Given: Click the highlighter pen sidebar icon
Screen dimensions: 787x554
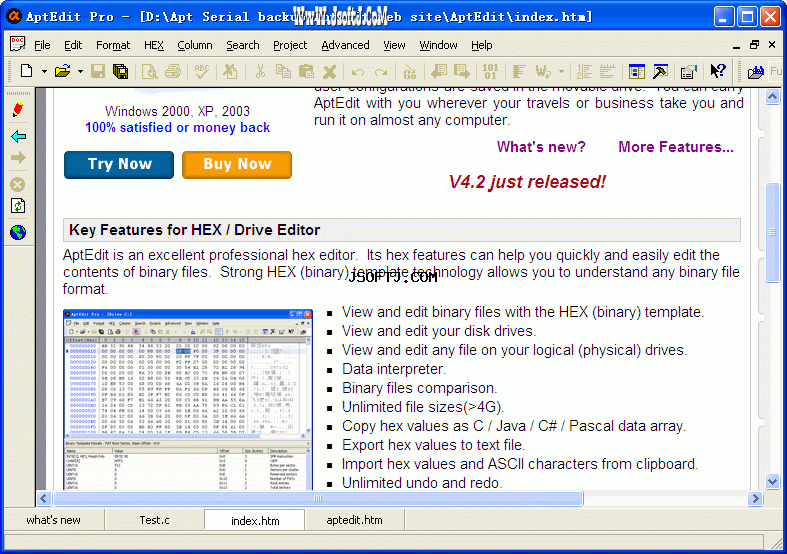Looking at the screenshot, I should (18, 110).
